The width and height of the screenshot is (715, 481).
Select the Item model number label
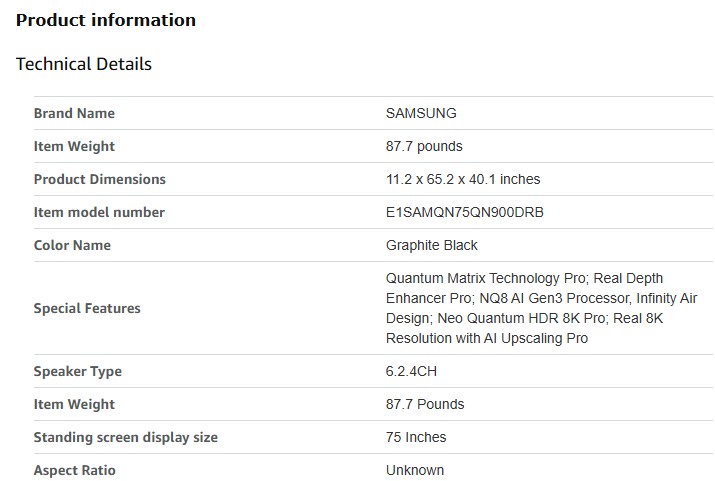tap(99, 213)
